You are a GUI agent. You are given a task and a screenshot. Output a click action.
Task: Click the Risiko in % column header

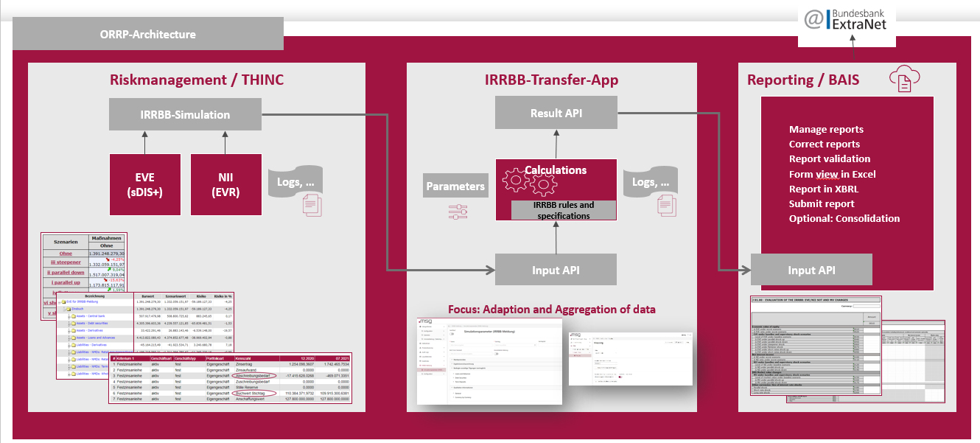click(223, 296)
